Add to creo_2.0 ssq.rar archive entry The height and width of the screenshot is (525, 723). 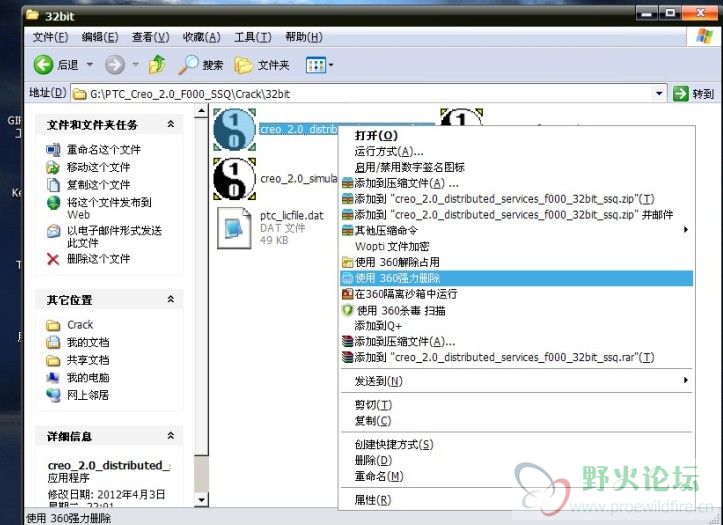pyautogui.click(x=516, y=357)
